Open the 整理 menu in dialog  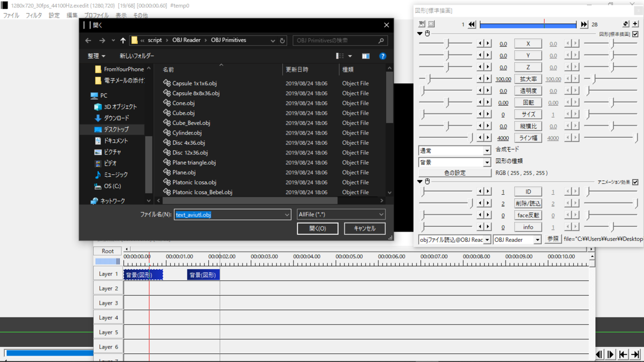(97, 56)
